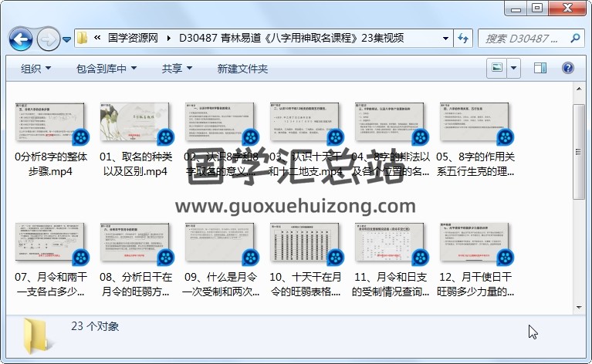This screenshot has width=592, height=364.
Task: Click the 新建文件夹 button
Action: (x=242, y=69)
